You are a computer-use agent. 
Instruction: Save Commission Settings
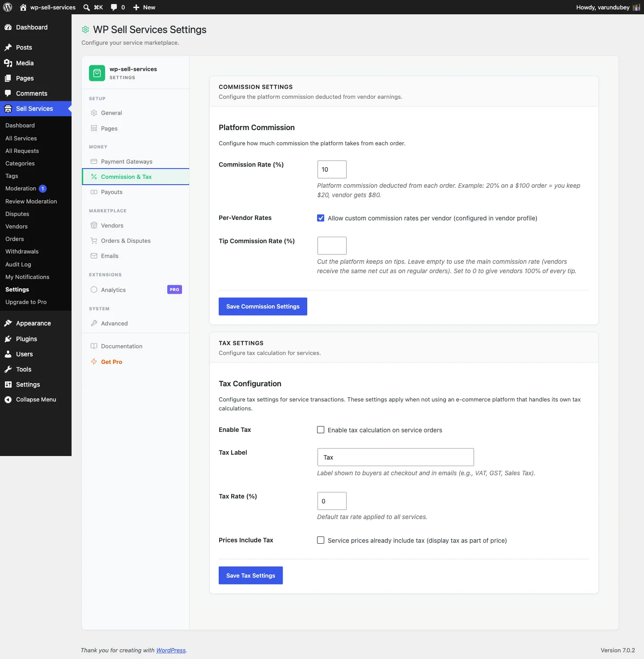click(x=263, y=307)
